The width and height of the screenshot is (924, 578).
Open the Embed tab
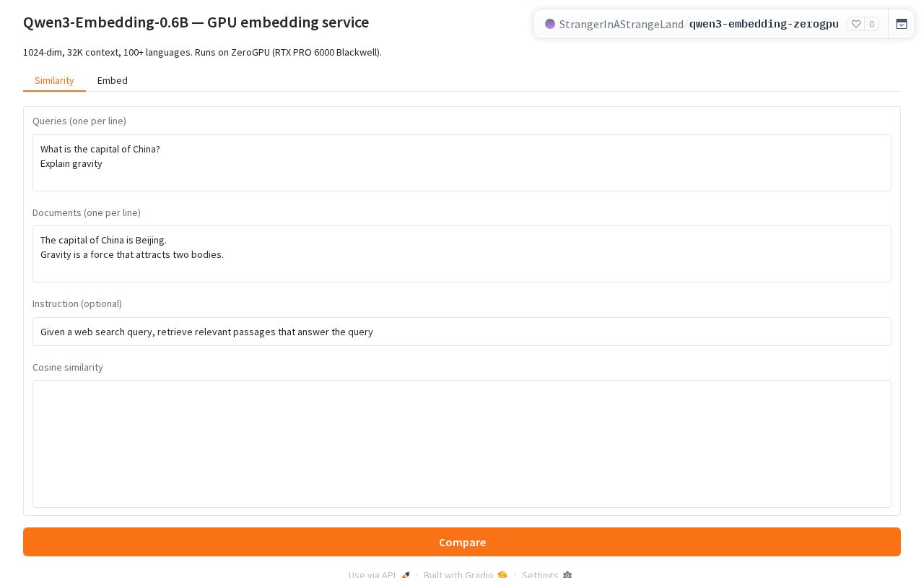[x=113, y=80]
